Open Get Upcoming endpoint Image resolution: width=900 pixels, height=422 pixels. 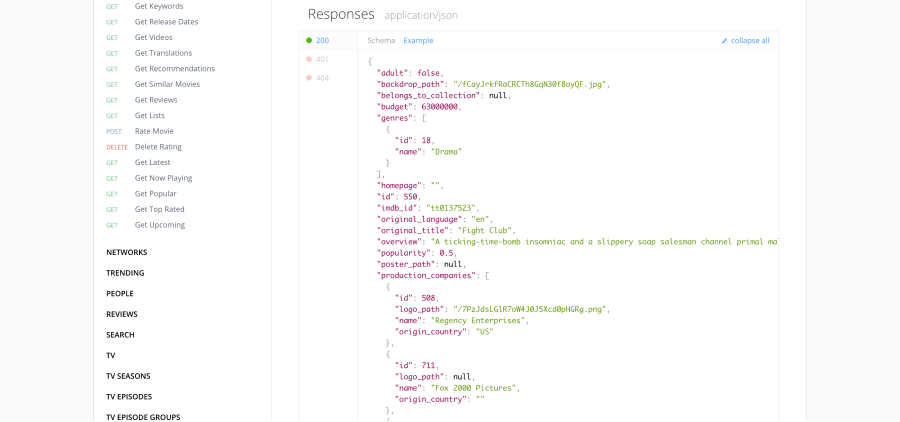159,225
